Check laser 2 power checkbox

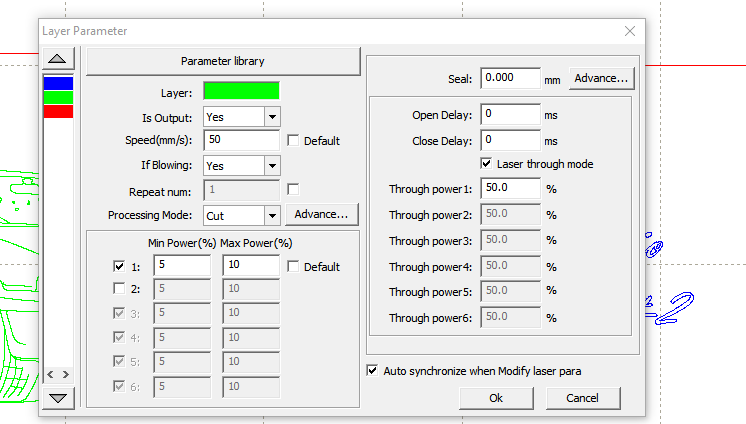tap(119, 288)
